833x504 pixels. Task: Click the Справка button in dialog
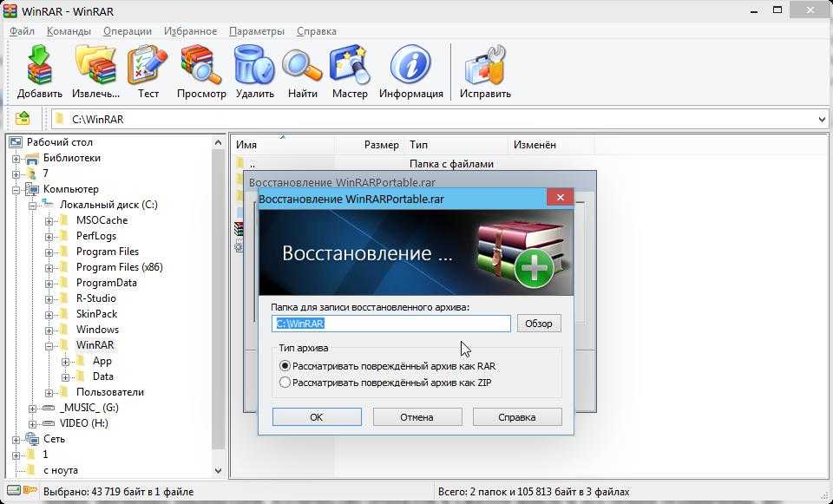point(517,417)
